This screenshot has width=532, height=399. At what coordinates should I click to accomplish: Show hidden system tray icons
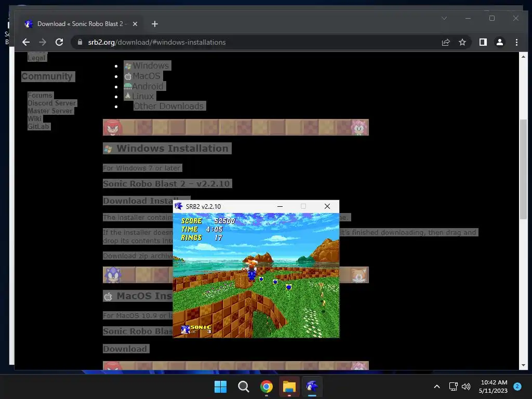pos(437,387)
